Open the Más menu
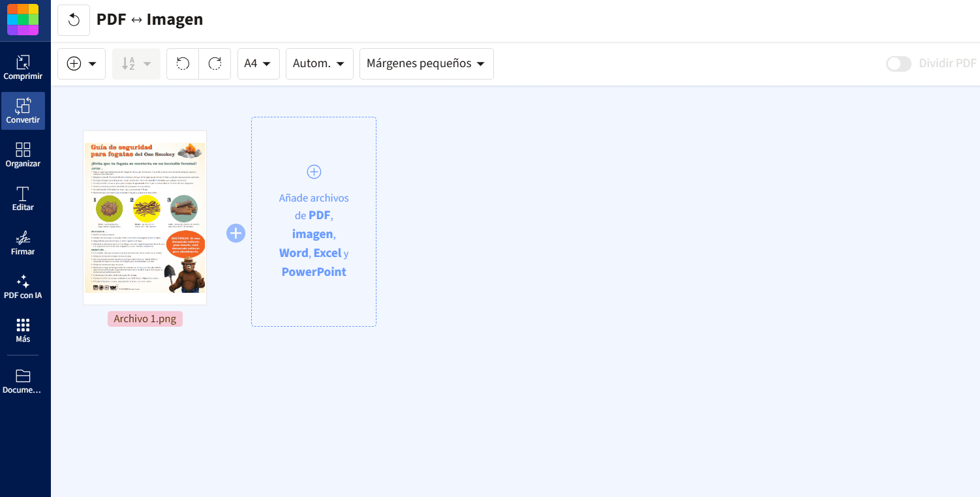The height and width of the screenshot is (497, 980). pyautogui.click(x=23, y=331)
